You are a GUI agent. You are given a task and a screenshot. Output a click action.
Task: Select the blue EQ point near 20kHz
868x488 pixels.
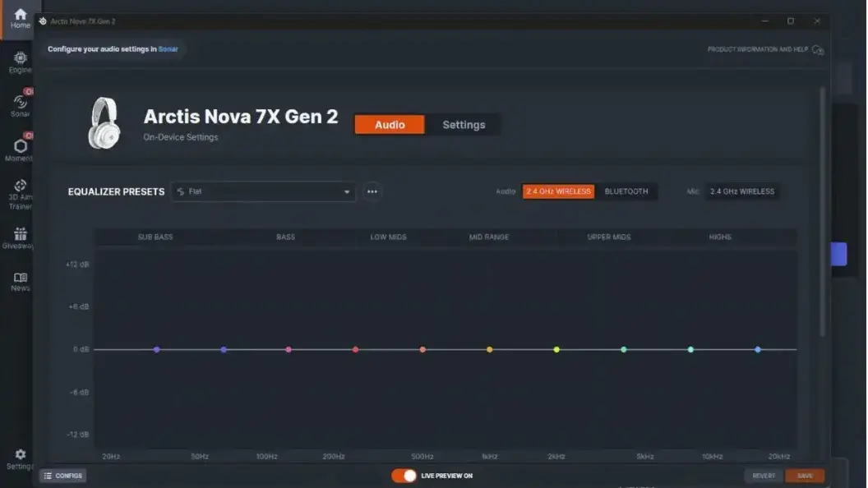(758, 350)
